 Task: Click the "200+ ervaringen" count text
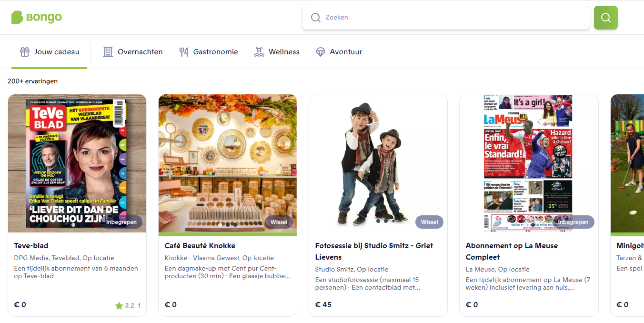[33, 81]
